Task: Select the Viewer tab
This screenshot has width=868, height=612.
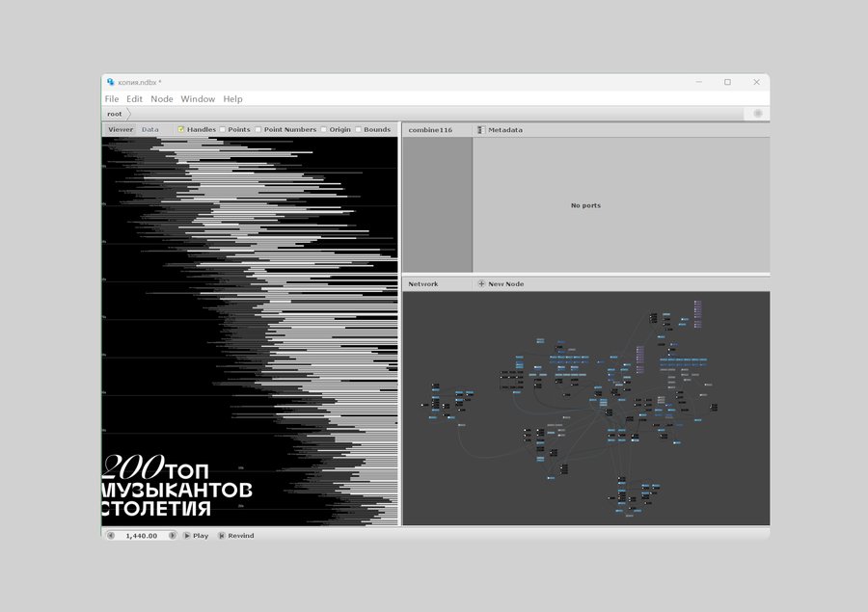Action: (121, 129)
